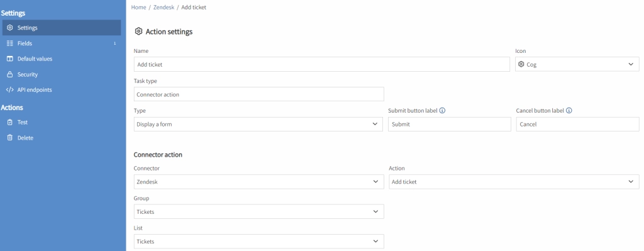
Task: Open the Group dropdown showing Tickets
Action: [x=258, y=211]
